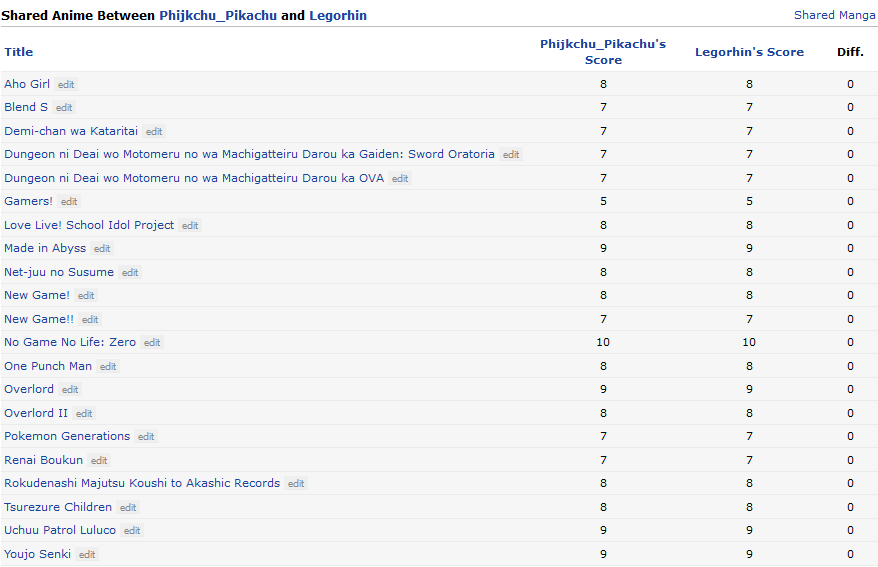Open the Net-juu no Susume page
The width and height of the screenshot is (878, 567).
(59, 272)
